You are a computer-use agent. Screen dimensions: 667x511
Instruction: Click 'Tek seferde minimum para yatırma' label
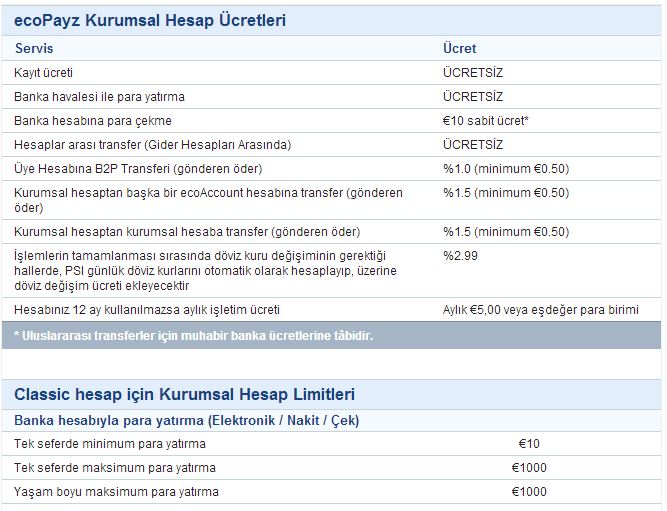pyautogui.click(x=110, y=444)
